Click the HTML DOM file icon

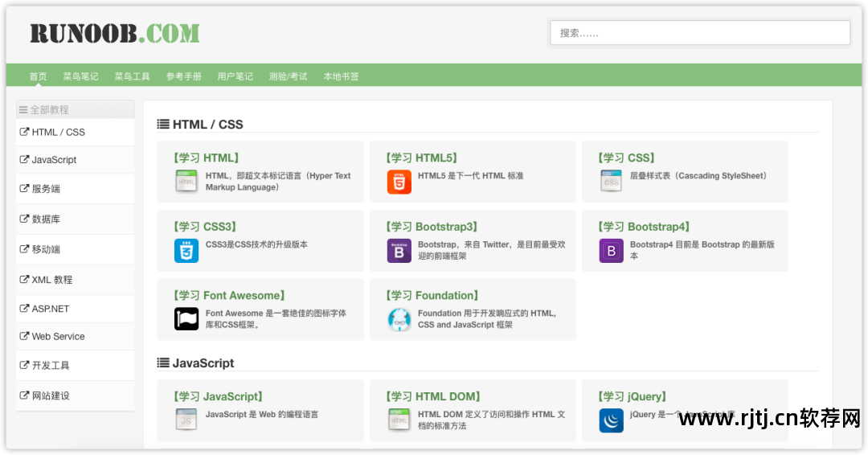click(x=399, y=420)
